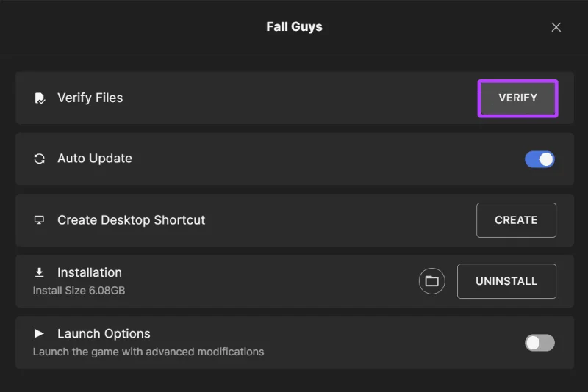Viewport: 588px width, 392px height.
Task: Click the Fall Guys dialog title
Action: pyautogui.click(x=295, y=26)
